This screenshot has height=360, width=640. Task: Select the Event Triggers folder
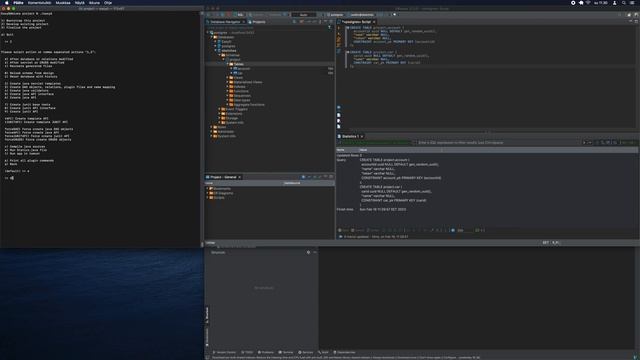234,109
